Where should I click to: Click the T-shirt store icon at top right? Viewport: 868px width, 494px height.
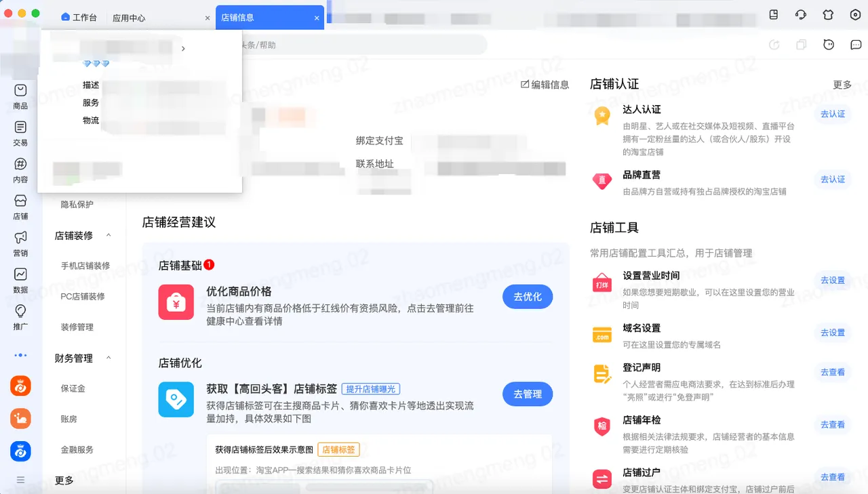(828, 14)
